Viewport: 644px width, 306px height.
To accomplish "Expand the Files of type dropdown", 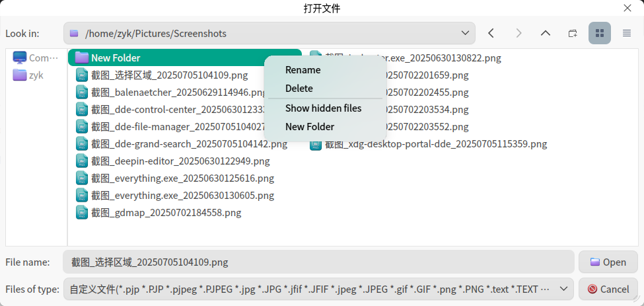I will pyautogui.click(x=564, y=289).
